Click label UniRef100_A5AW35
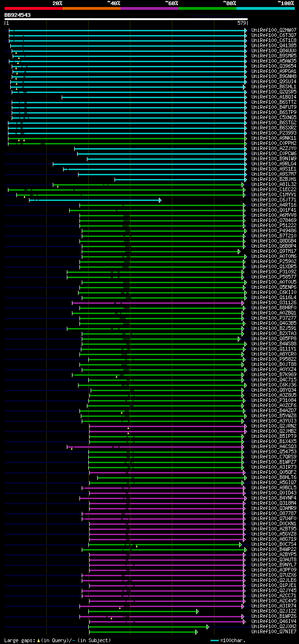The width and height of the screenshot is (299, 644). 274,61
